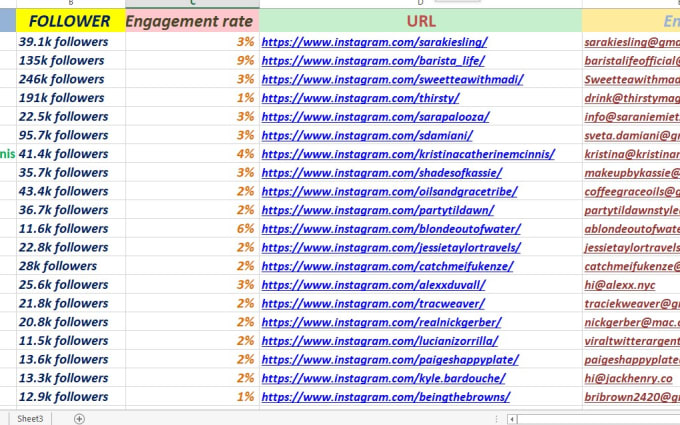Open the lucianizorrilla Instagram link
This screenshot has width=680, height=425.
[x=380, y=340]
